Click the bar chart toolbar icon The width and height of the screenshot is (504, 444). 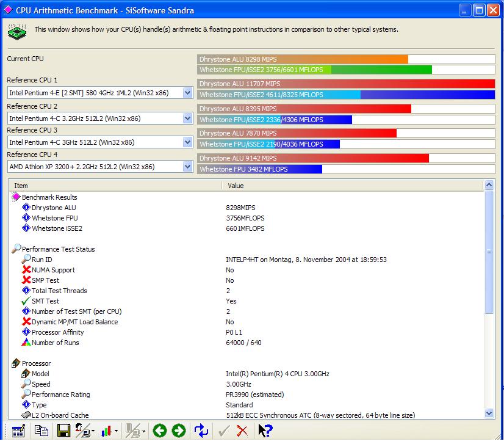click(106, 431)
